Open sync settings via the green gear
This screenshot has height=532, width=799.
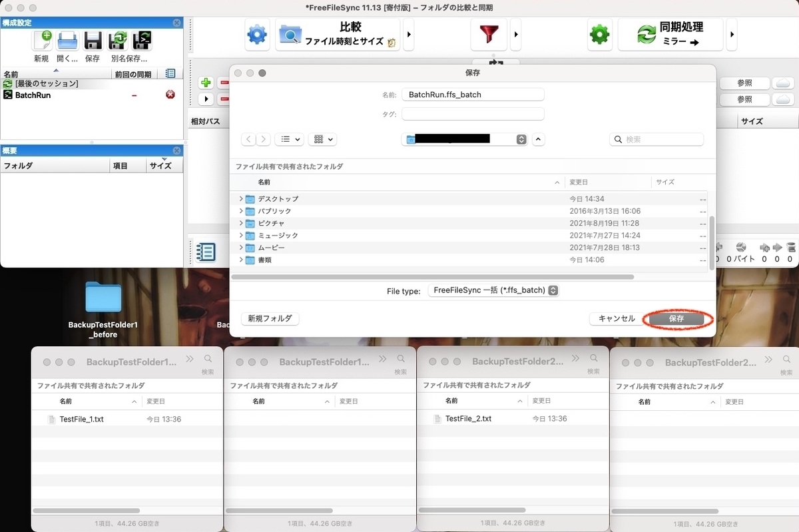(x=600, y=35)
